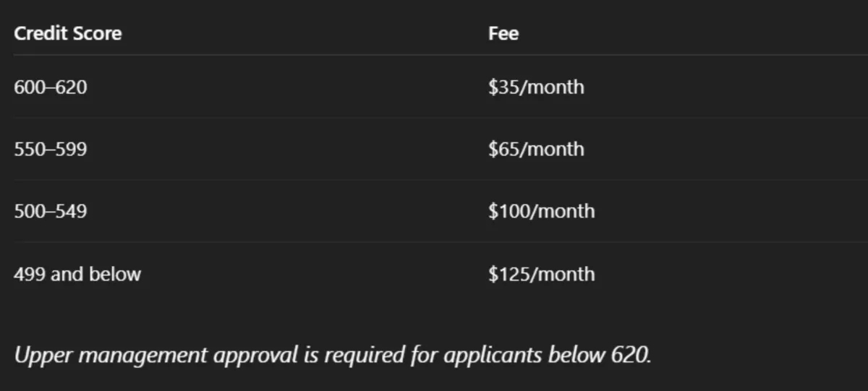Screen dimensions: 868x391
Task: Click the $125/month fee cell
Action: pos(541,274)
